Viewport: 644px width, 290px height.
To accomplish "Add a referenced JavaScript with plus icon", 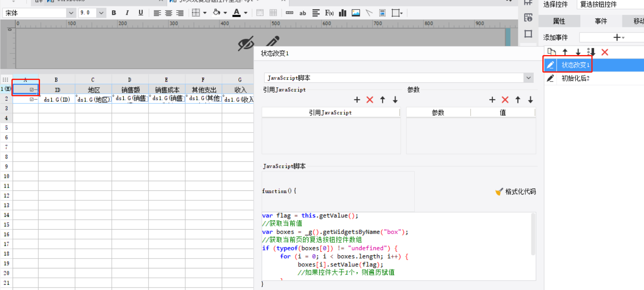I will pyautogui.click(x=357, y=100).
